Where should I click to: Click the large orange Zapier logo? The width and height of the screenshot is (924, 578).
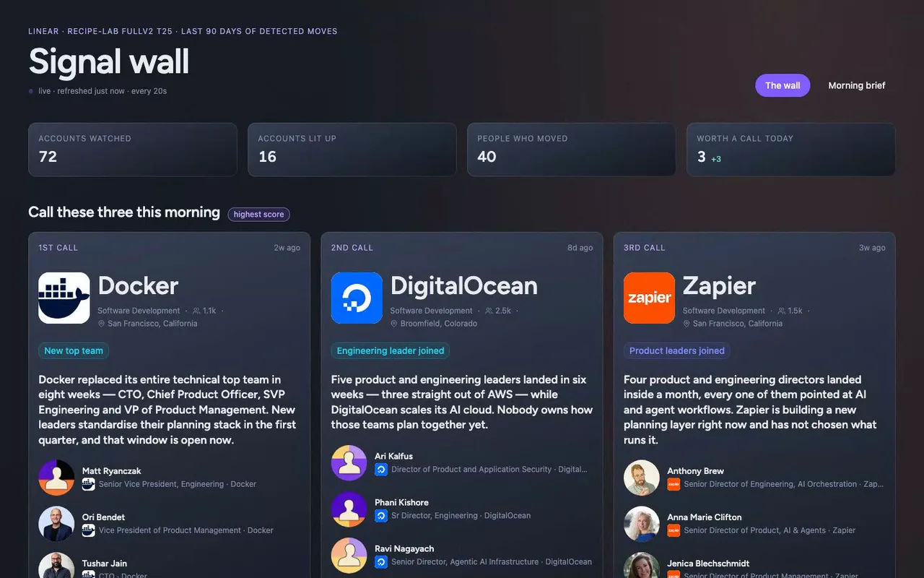(650, 298)
